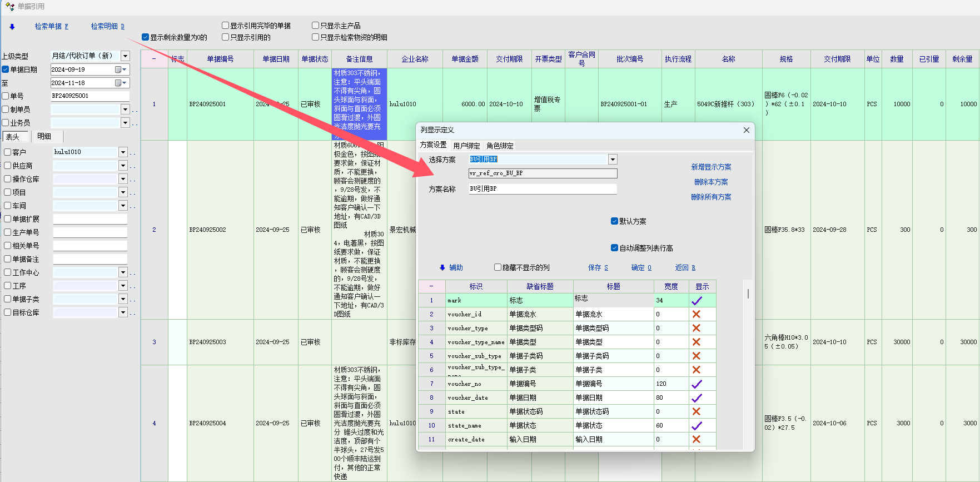Expand the 选择方案 dropdown

(613, 160)
